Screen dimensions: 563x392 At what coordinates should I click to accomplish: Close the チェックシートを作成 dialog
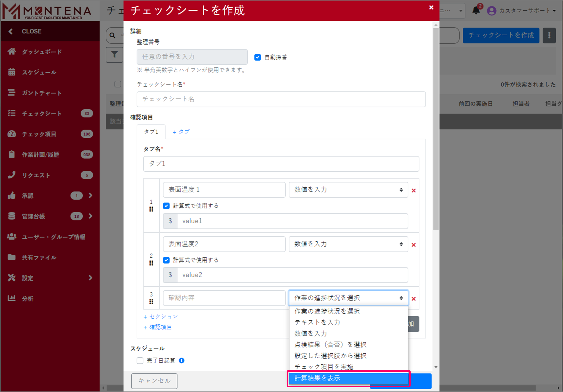431,8
